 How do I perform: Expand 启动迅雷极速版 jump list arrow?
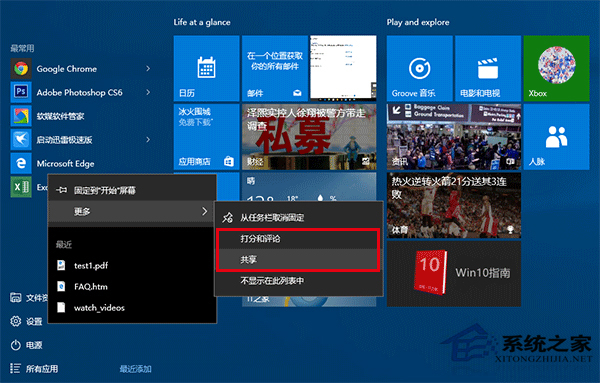click(x=148, y=140)
